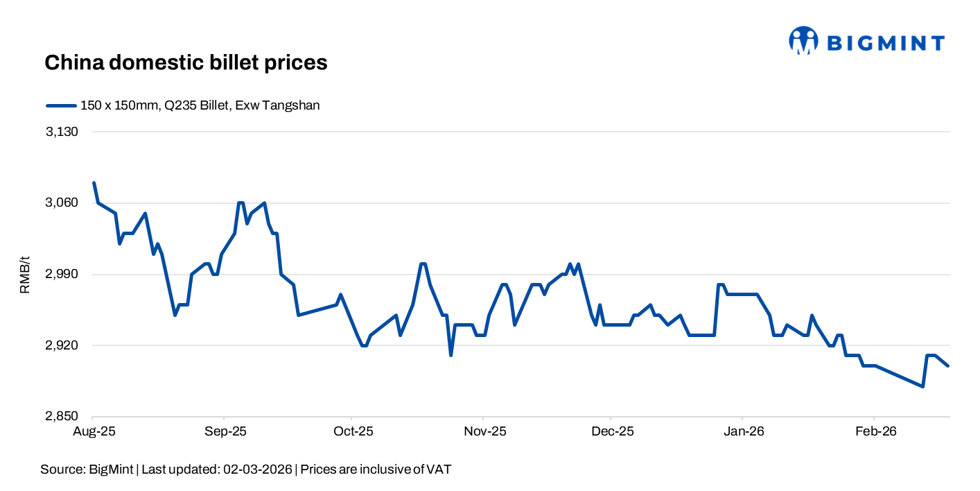Click the price line's starting peak in Aug-25
980x491 pixels.
[x=94, y=183]
